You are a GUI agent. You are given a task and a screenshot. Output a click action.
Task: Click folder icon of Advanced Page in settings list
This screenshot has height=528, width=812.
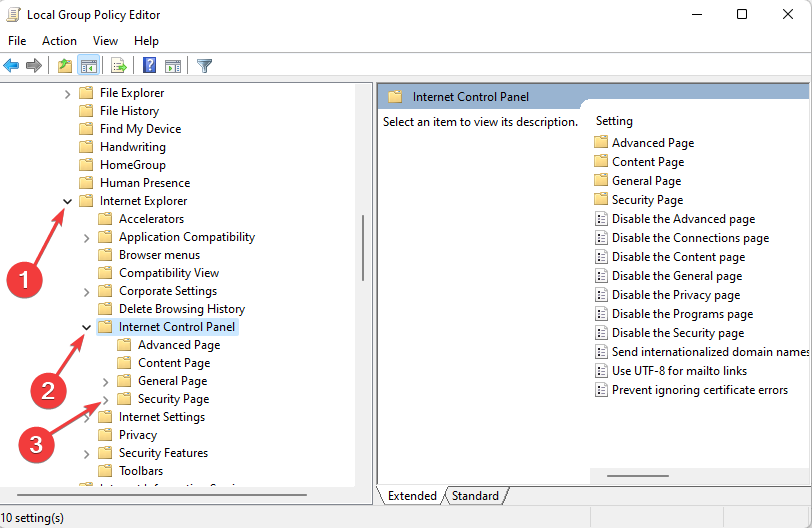coord(601,142)
